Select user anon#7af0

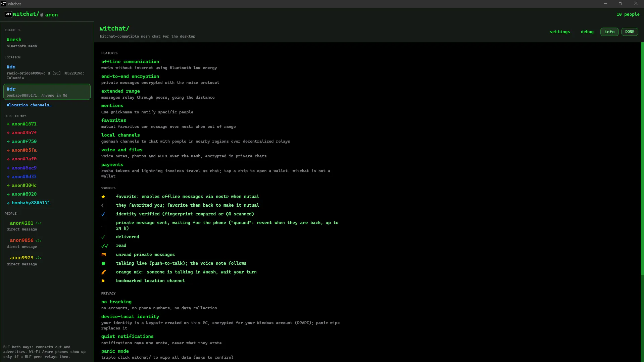(24, 159)
